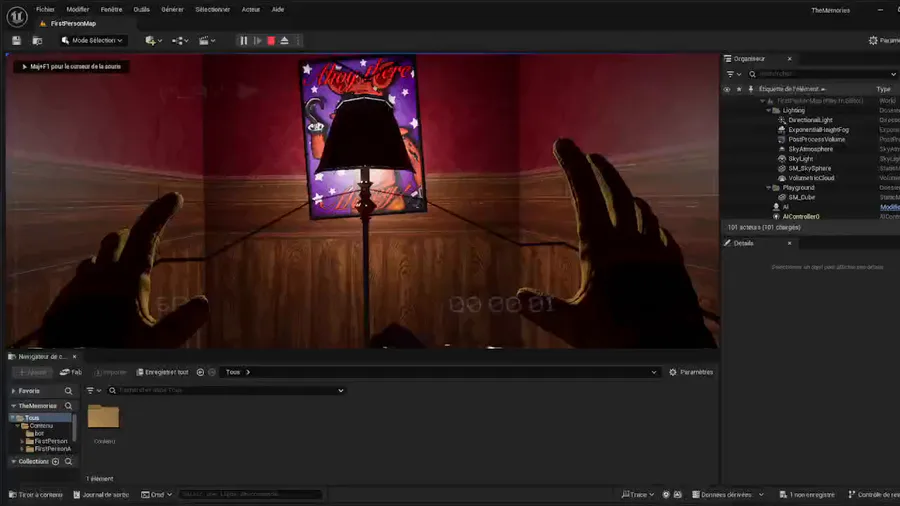The height and width of the screenshot is (506, 900).
Task: Go back in content browser history
Action: (200, 372)
